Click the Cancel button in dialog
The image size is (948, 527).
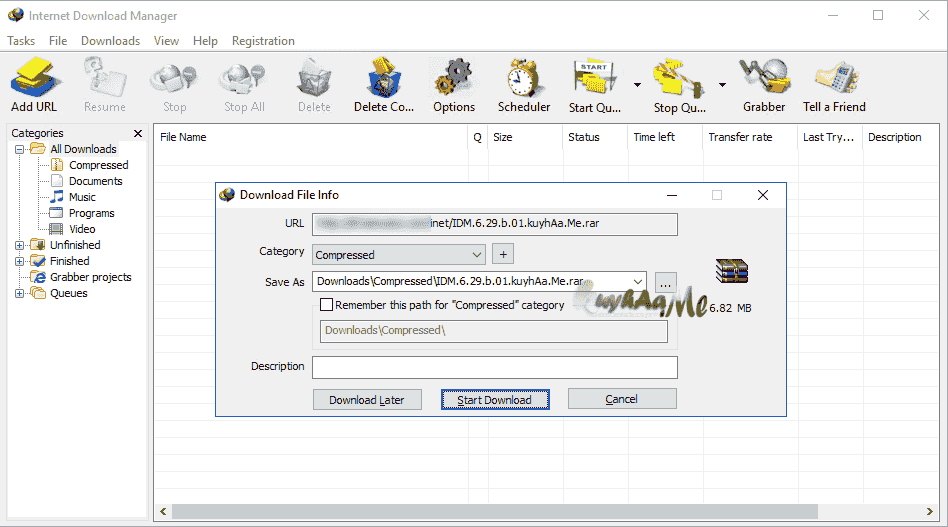click(x=622, y=399)
